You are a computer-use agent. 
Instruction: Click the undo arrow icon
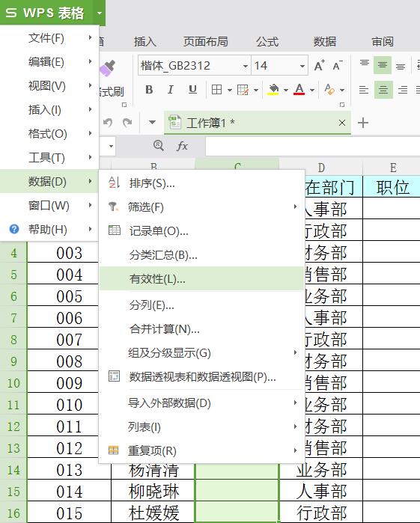[x=108, y=123]
